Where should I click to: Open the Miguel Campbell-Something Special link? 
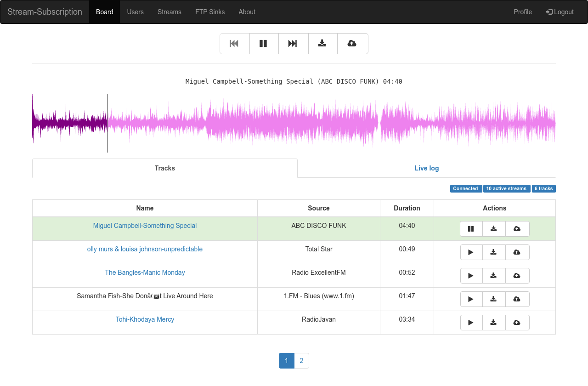tap(145, 226)
